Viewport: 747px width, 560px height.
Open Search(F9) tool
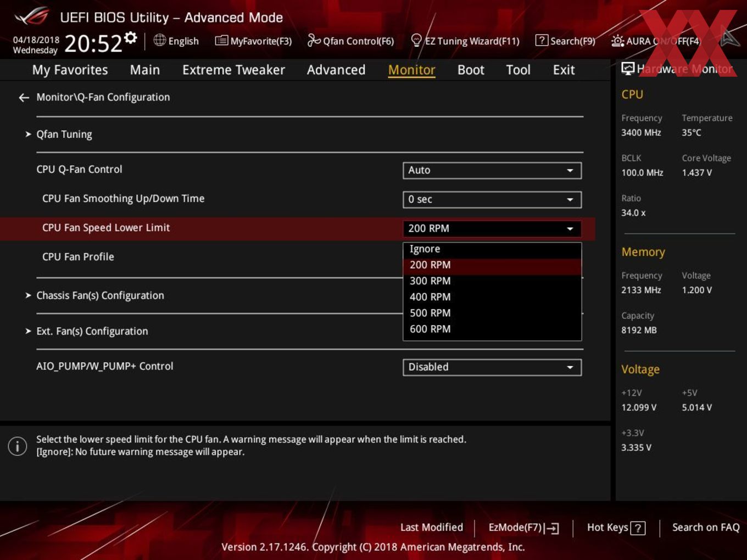pos(565,41)
